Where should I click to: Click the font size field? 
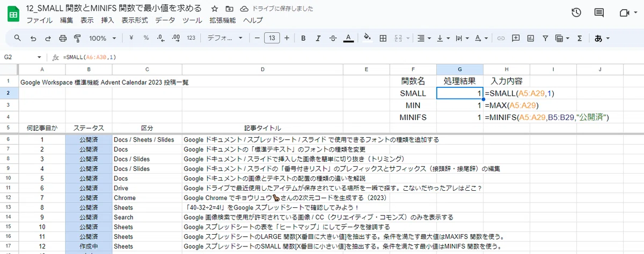tap(272, 38)
